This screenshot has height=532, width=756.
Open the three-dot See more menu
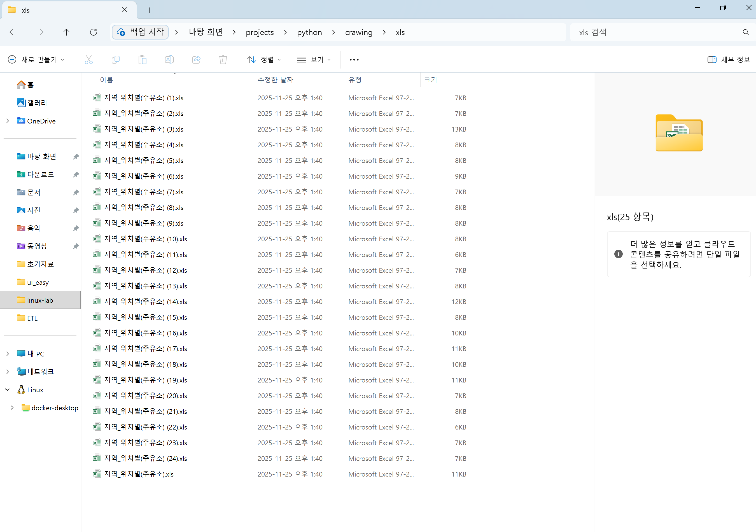point(354,60)
